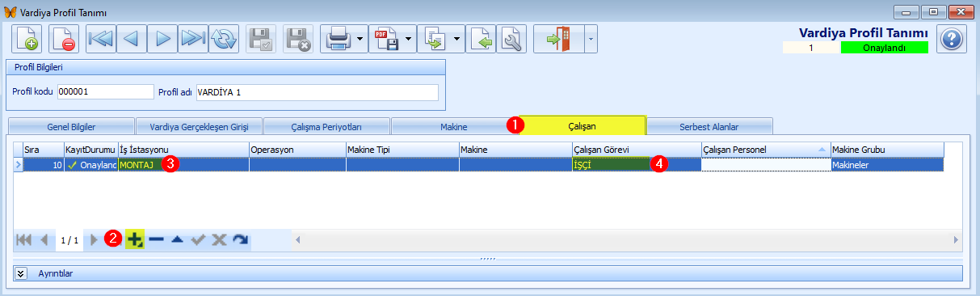
Task: Delete the record with the red minus document icon
Action: coord(63,39)
